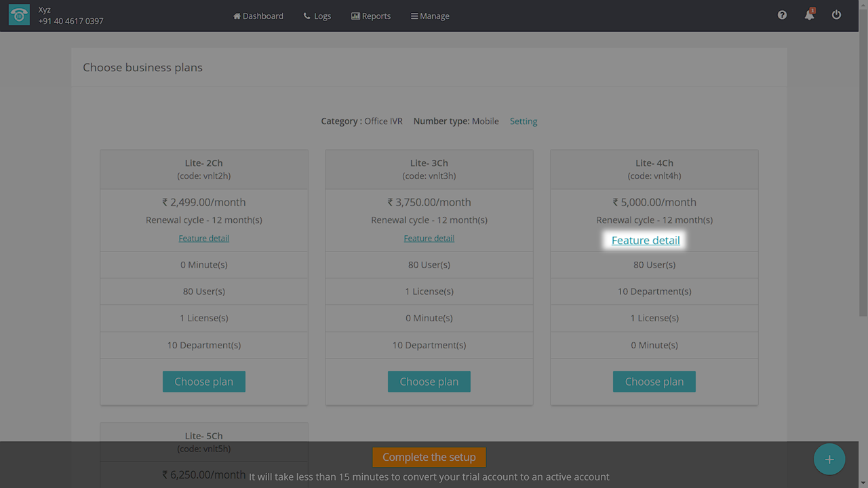Click the Complete the setup button
This screenshot has height=488, width=868.
click(429, 457)
